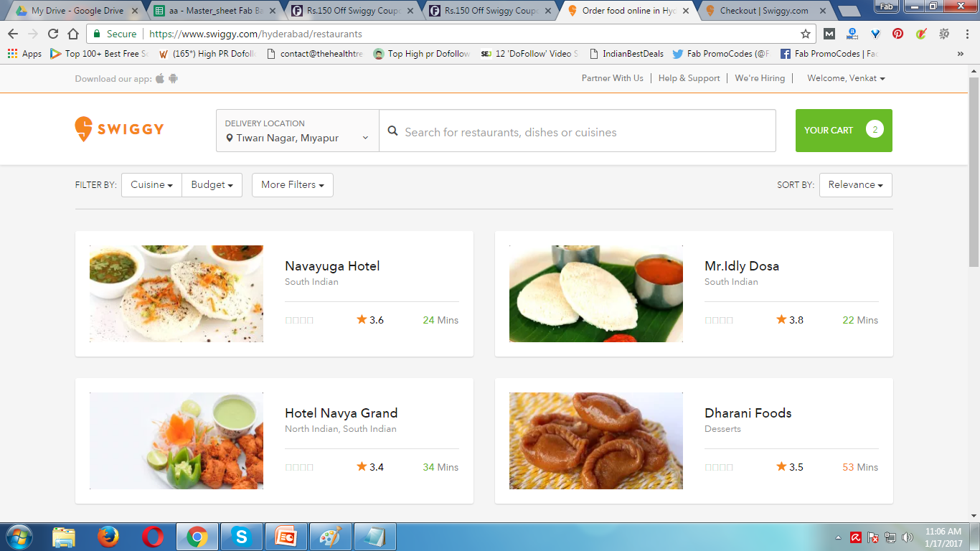Open the Welcome, Venkat account menu
This screenshot has height=551, width=980.
(x=846, y=78)
